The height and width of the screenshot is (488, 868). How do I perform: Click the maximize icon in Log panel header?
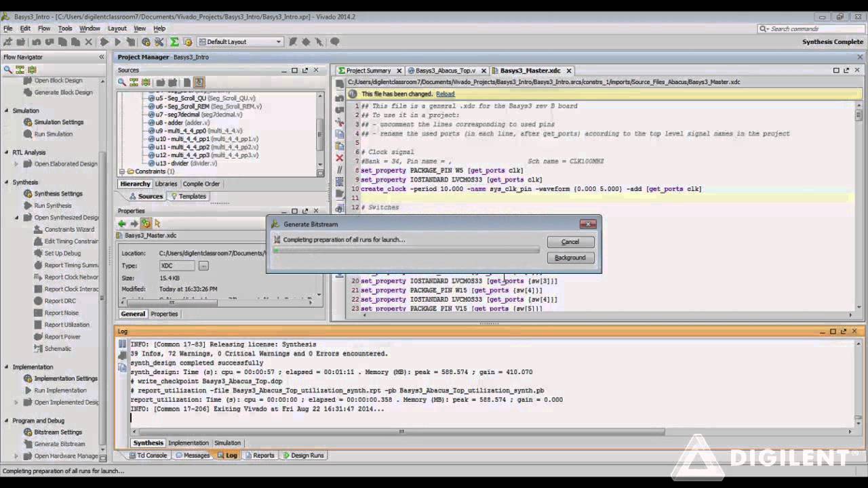[833, 331]
